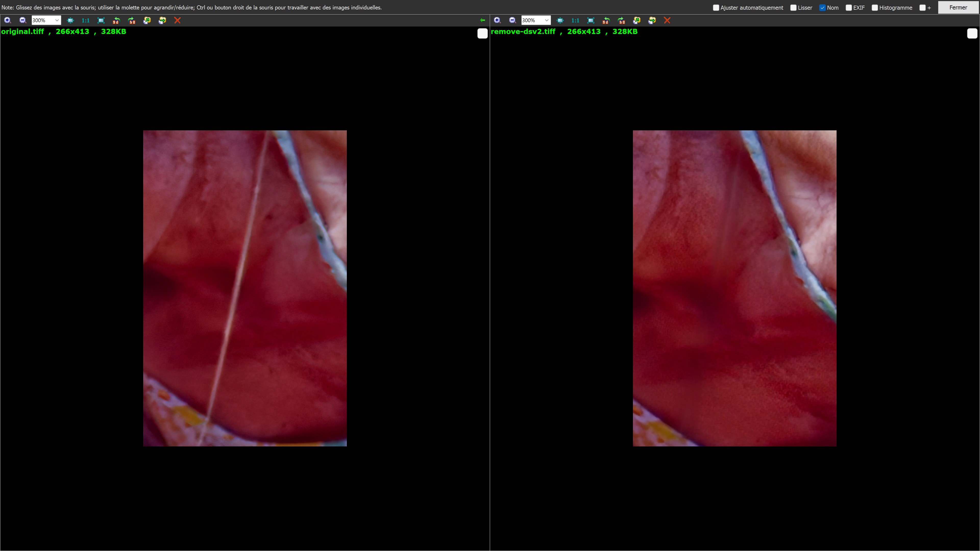Open right pane 300% zoom dropdown
Viewport: 980px width, 551px height.
546,20
